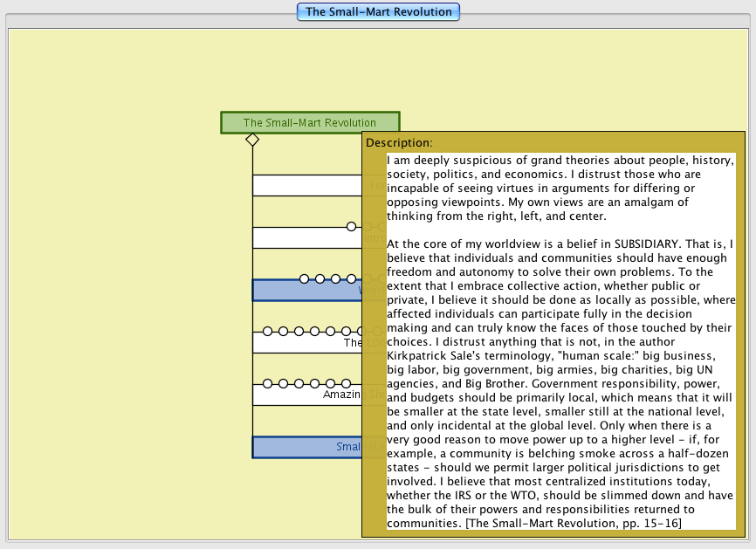
Task: Click the "Description:" label in the popup
Action: point(399,143)
